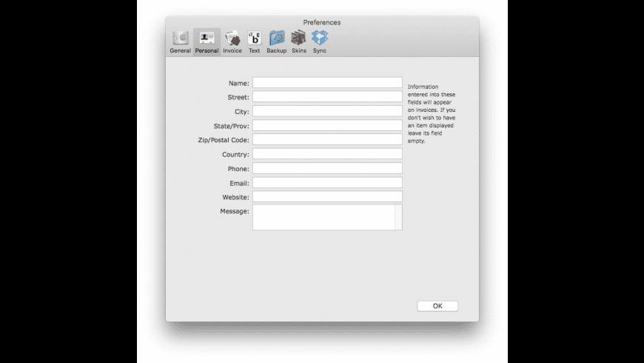This screenshot has height=363, width=644.
Task: Focus the Name input field
Action: pyautogui.click(x=327, y=83)
